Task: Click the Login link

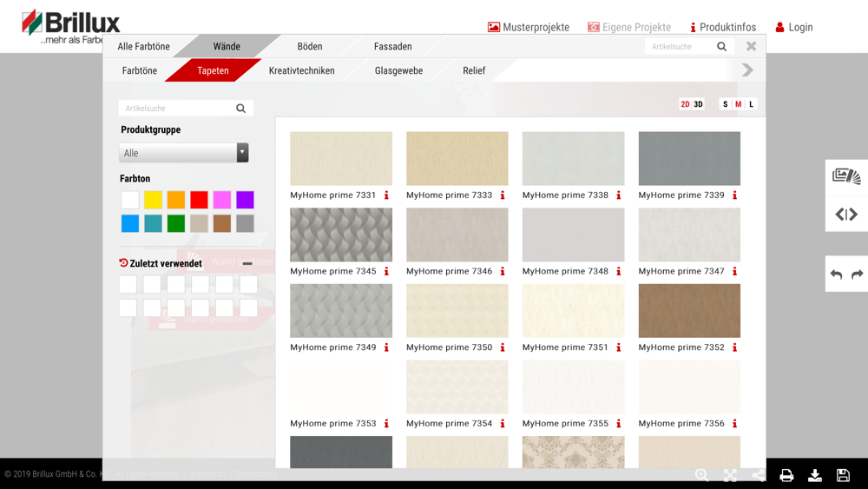Action: (x=794, y=27)
